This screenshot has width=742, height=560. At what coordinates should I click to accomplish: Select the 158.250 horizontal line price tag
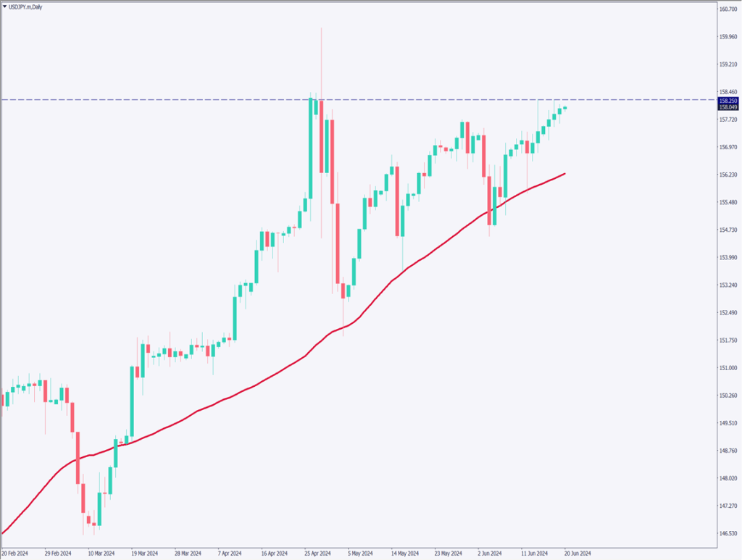(728, 100)
